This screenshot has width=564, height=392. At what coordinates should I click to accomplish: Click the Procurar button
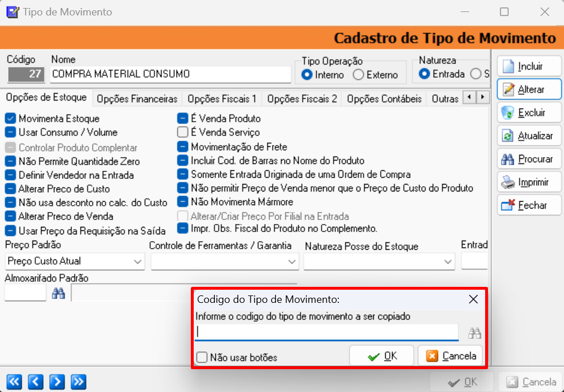(x=529, y=159)
